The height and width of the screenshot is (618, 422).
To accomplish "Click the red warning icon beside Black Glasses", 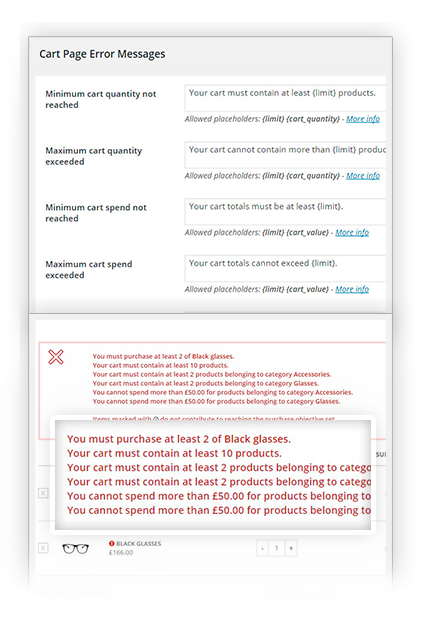I will [x=112, y=544].
